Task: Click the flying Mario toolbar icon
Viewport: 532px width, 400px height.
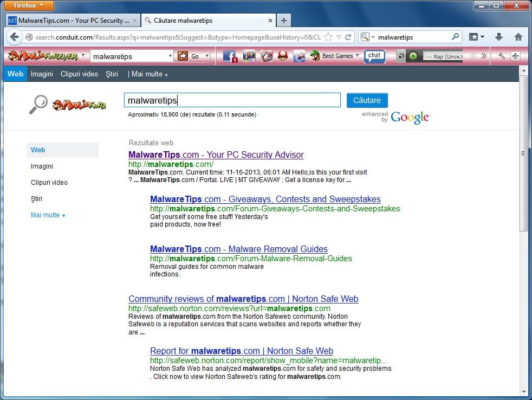Action: [x=299, y=56]
